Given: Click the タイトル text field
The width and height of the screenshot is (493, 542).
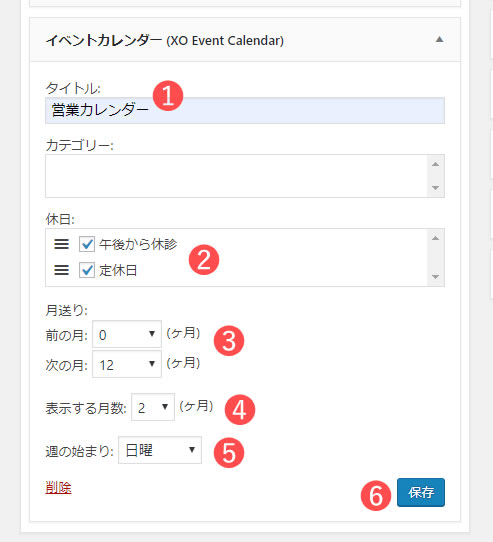Looking at the screenshot, I should coord(245,111).
